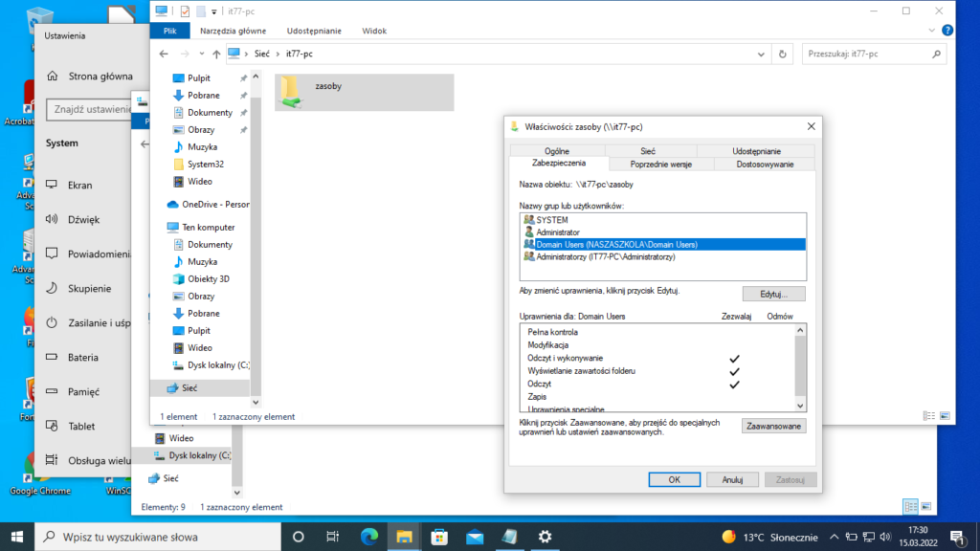Open the Widok ribbon tab
The height and width of the screenshot is (551, 980).
click(374, 31)
